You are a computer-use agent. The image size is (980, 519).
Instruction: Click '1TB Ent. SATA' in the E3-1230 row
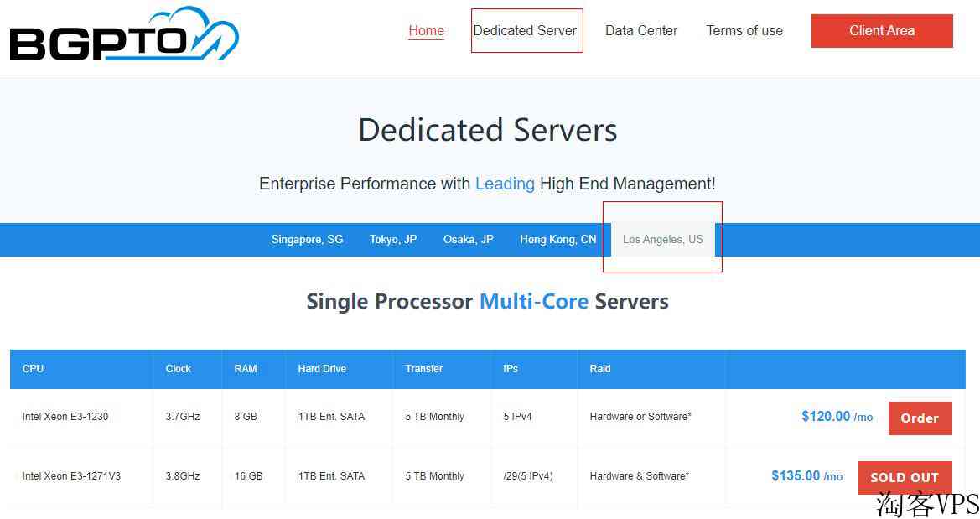pyautogui.click(x=331, y=417)
